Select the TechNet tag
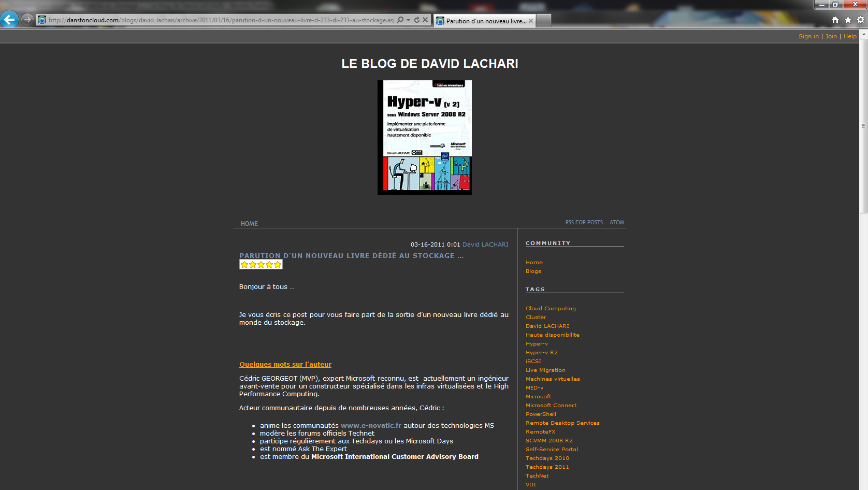This screenshot has width=868, height=490. coord(537,475)
